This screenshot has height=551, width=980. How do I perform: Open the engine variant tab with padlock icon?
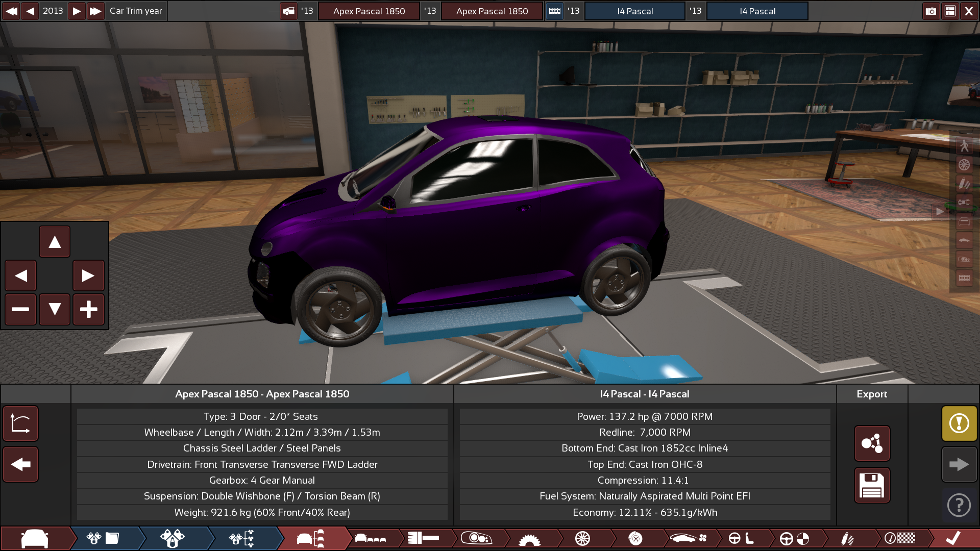tap(173, 538)
